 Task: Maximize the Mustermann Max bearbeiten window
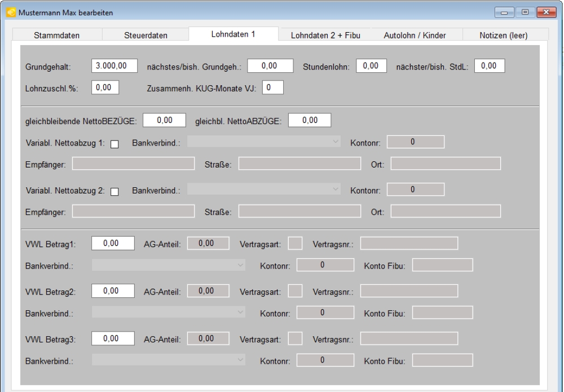pos(525,12)
